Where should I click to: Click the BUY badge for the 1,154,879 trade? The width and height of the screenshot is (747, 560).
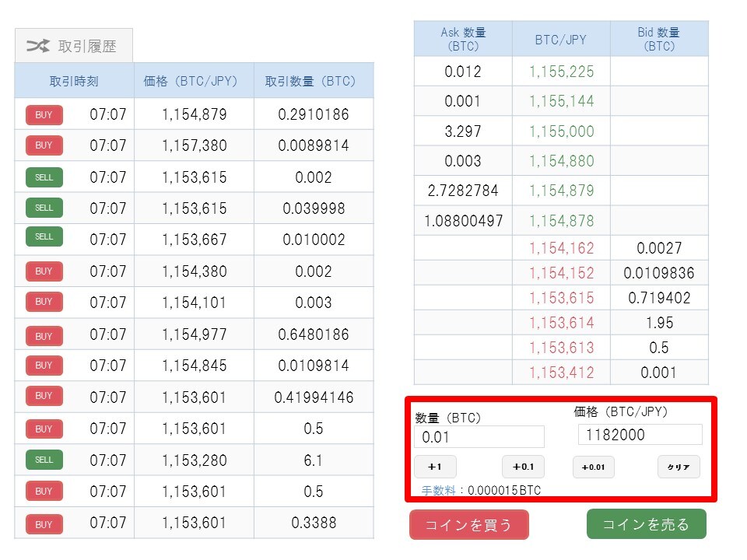click(44, 115)
